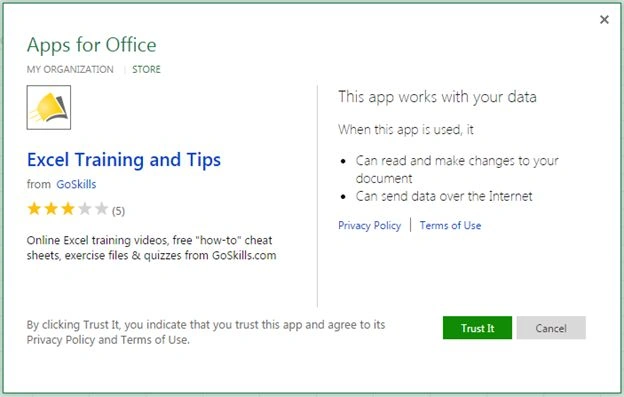
Task: Open the Excel Training and Tips title link
Action: [x=124, y=160]
